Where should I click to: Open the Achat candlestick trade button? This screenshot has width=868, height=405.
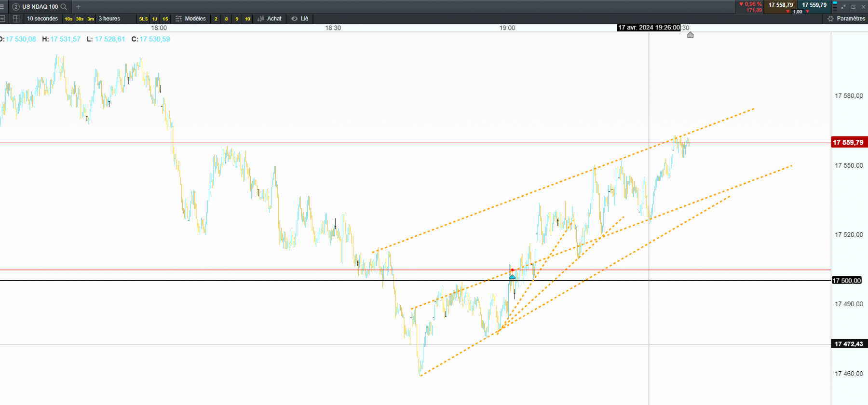[x=270, y=19]
